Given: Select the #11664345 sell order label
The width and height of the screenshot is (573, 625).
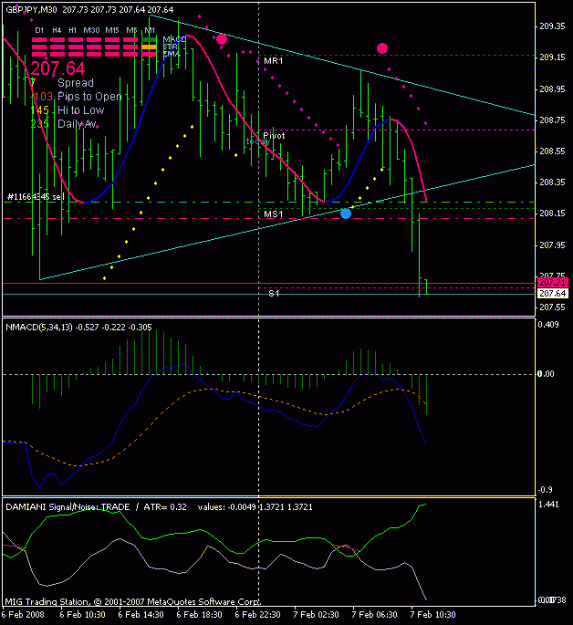Looking at the screenshot, I should pyautogui.click(x=35, y=197).
